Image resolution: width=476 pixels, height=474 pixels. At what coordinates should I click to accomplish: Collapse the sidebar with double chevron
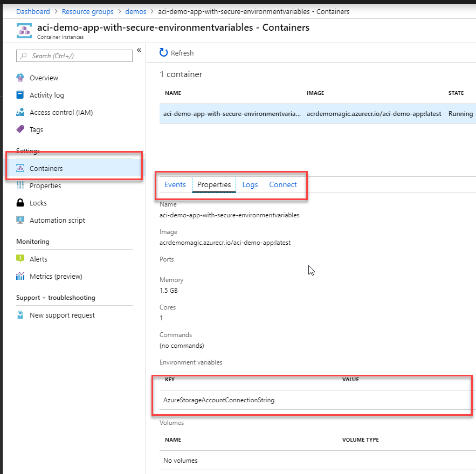[x=139, y=50]
